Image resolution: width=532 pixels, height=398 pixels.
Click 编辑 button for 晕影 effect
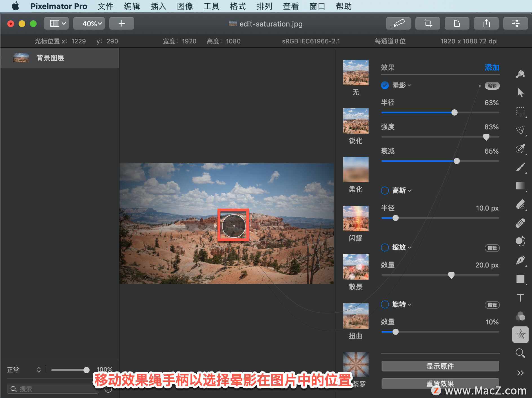tap(492, 86)
